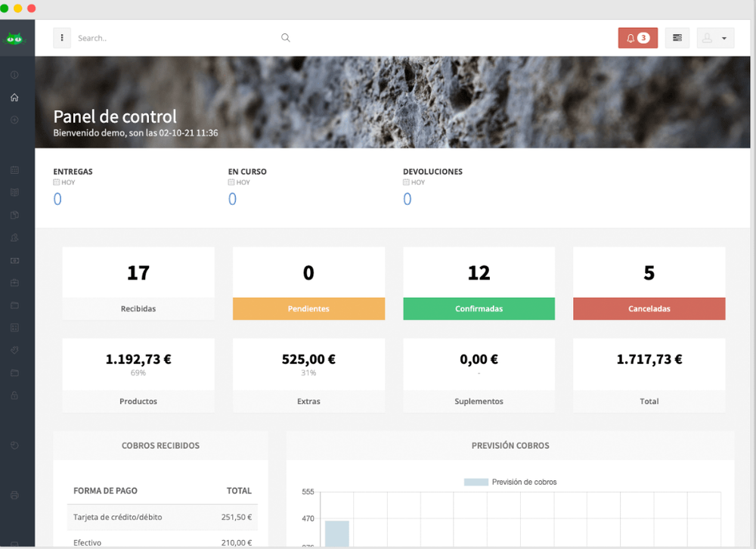Select the tag icon in the sidebar
756x549 pixels.
pyautogui.click(x=14, y=350)
